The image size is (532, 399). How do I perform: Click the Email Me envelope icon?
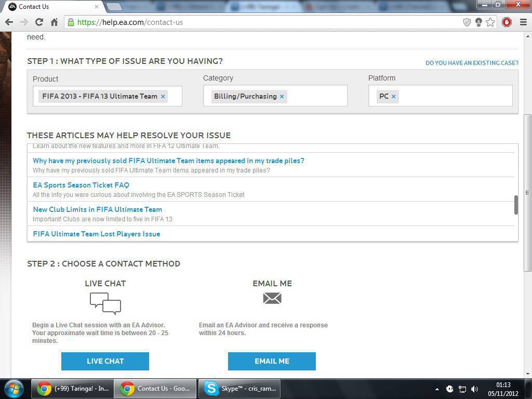click(272, 298)
